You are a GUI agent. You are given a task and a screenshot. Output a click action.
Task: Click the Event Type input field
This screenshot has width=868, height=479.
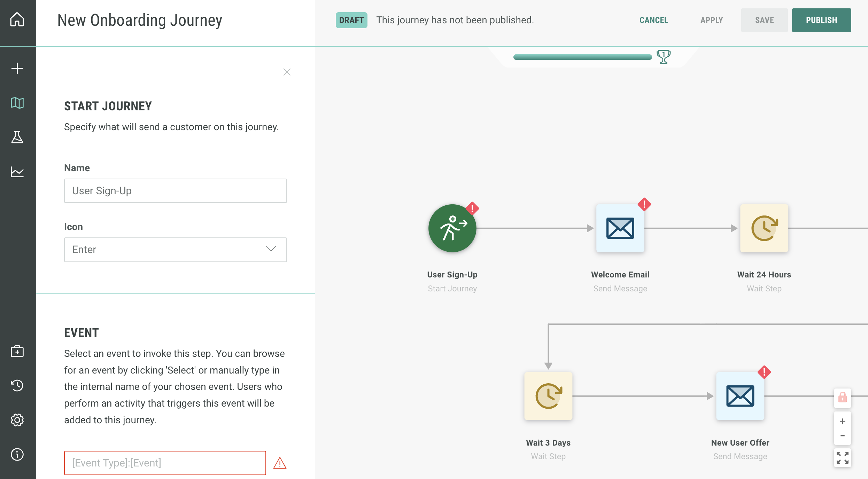[165, 463]
